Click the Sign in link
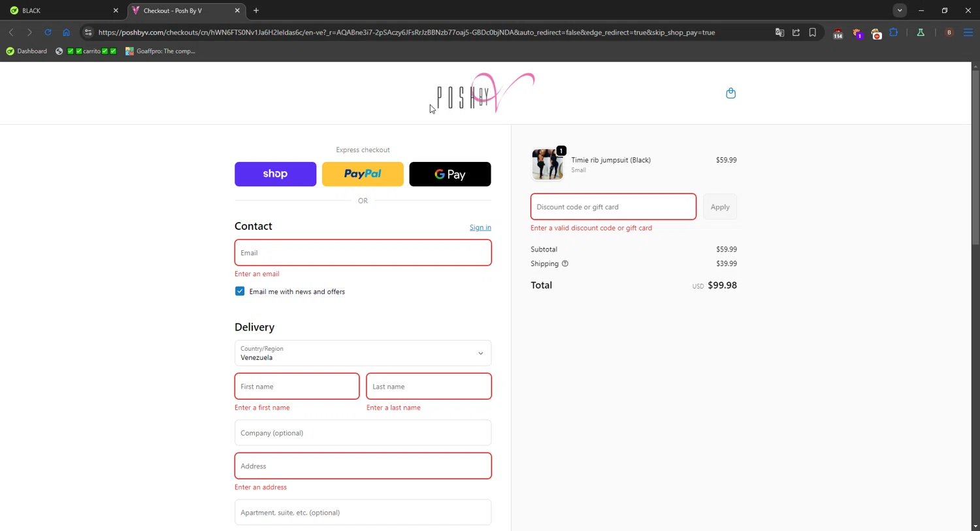 [x=480, y=227]
